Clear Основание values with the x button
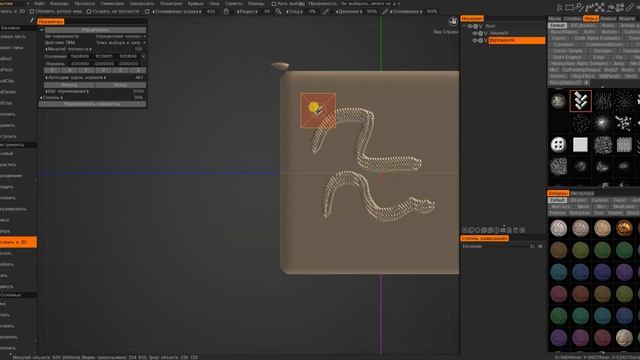Viewport: 640px width, 360px height. pos(143,56)
